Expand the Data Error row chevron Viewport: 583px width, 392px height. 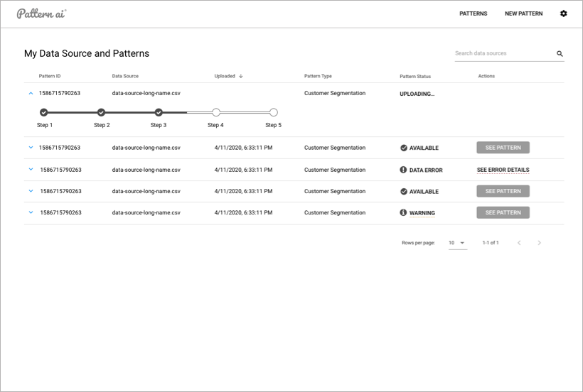point(31,170)
